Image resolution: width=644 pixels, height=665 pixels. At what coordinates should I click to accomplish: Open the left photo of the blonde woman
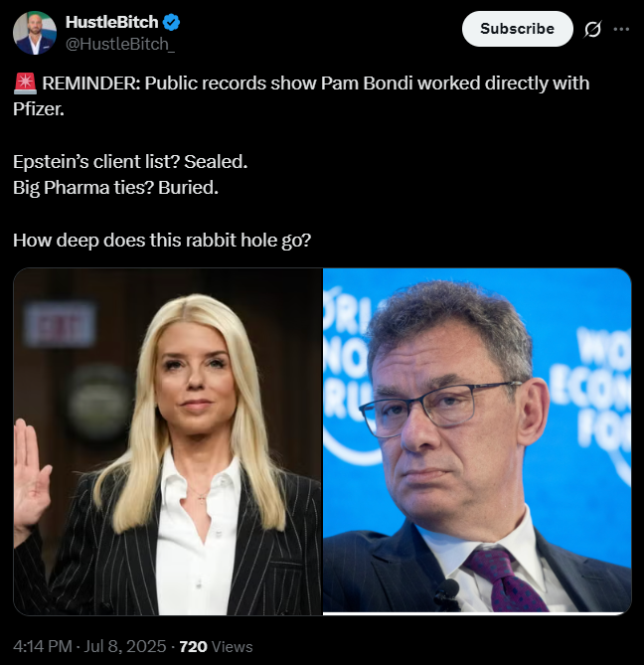(168, 441)
